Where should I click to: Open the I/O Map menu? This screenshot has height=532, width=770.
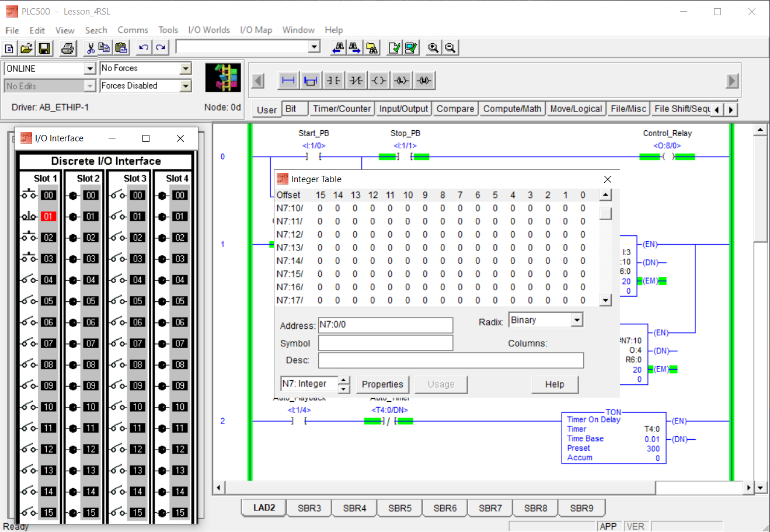[256, 30]
